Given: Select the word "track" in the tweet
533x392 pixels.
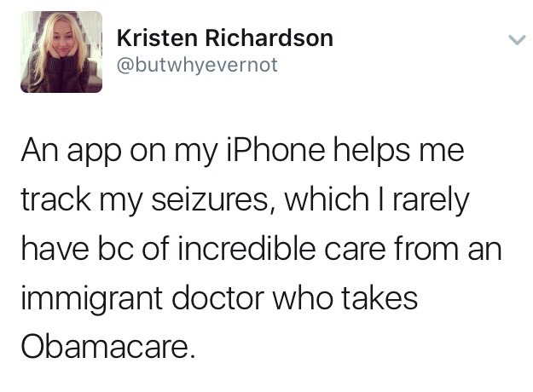Looking at the screenshot, I should (x=56, y=199).
